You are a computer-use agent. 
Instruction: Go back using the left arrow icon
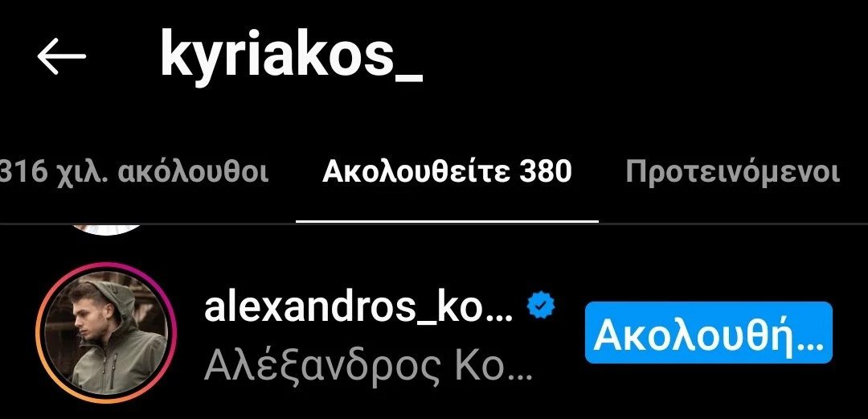click(x=61, y=56)
